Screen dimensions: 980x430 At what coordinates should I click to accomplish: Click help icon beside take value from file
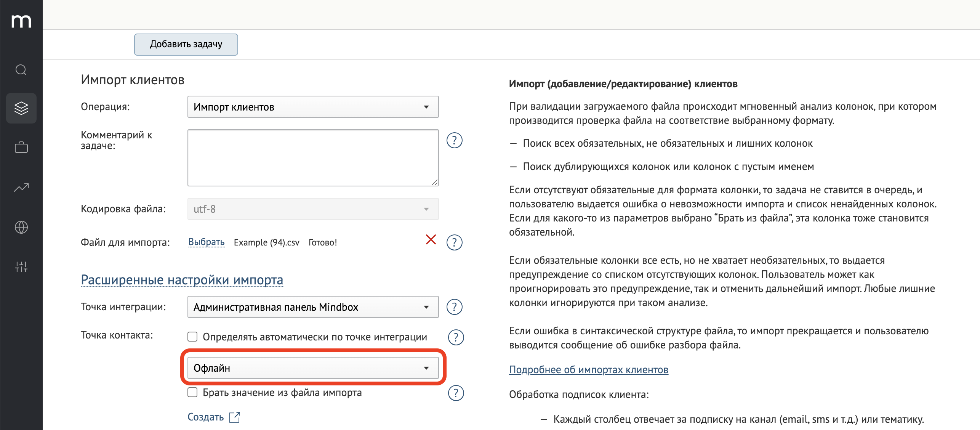456,393
